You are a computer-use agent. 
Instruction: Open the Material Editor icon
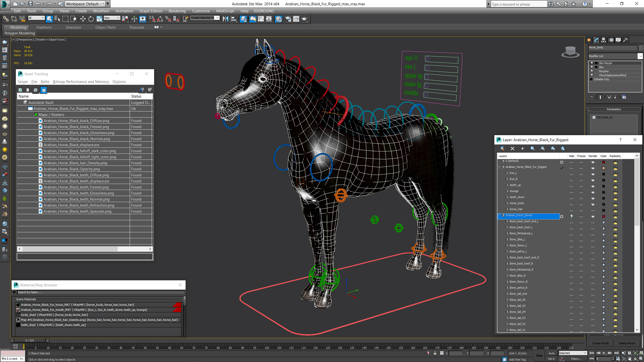click(278, 19)
